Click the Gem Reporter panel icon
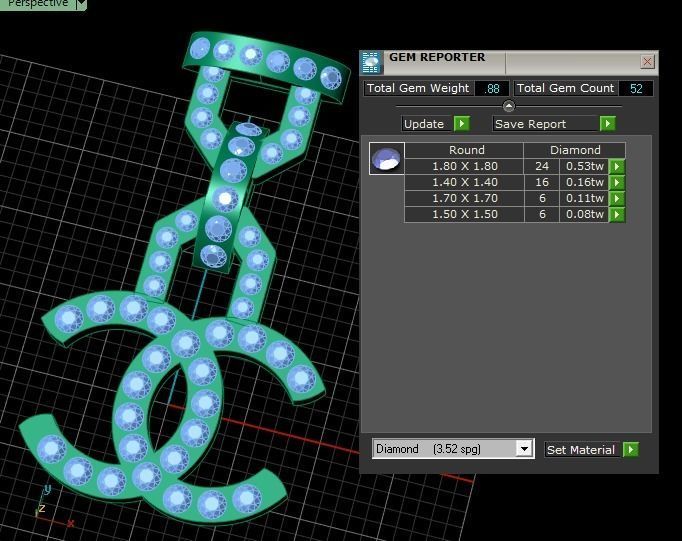682x541 pixels. tap(371, 62)
